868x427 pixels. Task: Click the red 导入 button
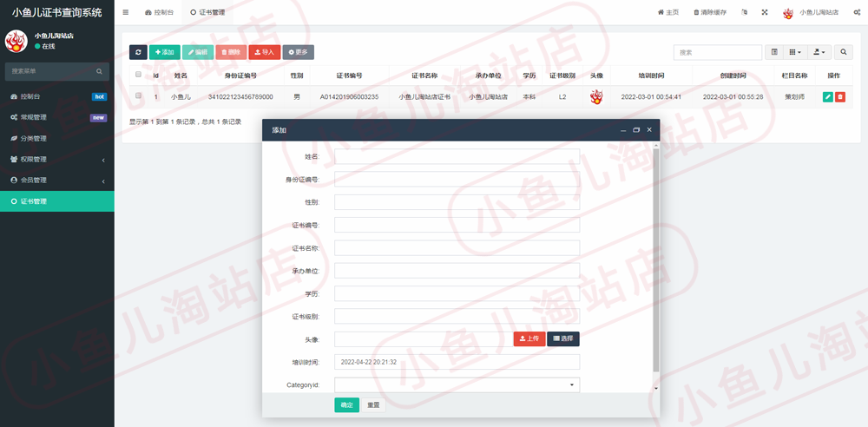pos(265,52)
